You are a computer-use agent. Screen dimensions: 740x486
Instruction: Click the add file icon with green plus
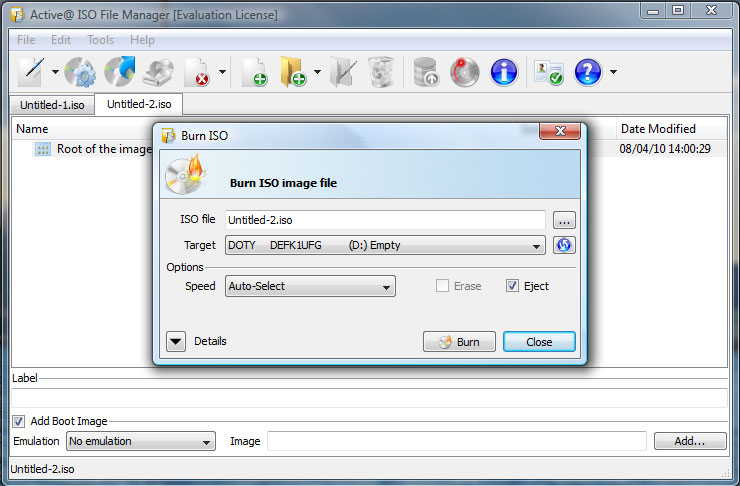click(x=255, y=72)
